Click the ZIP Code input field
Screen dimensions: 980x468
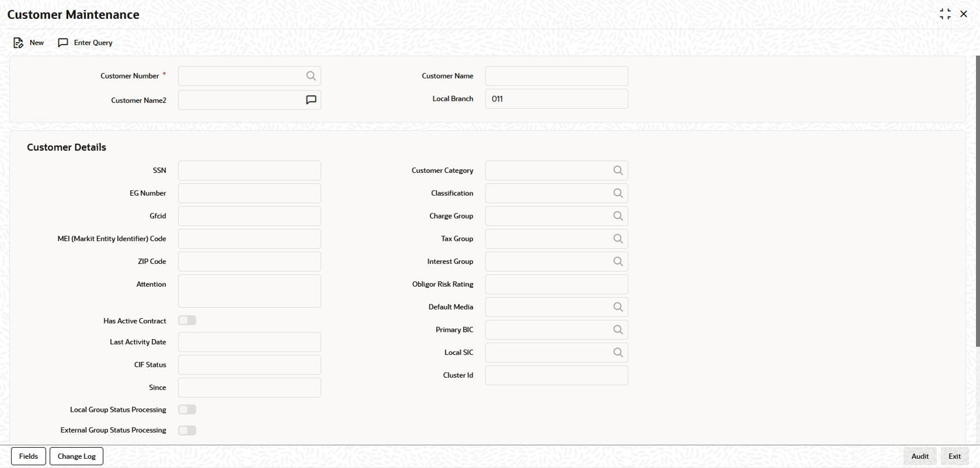tap(250, 261)
